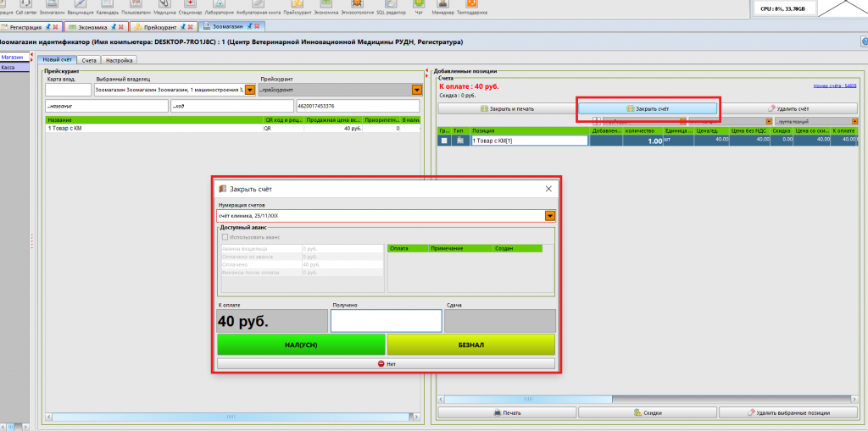Open the Стационар toolbar module

click(x=189, y=8)
